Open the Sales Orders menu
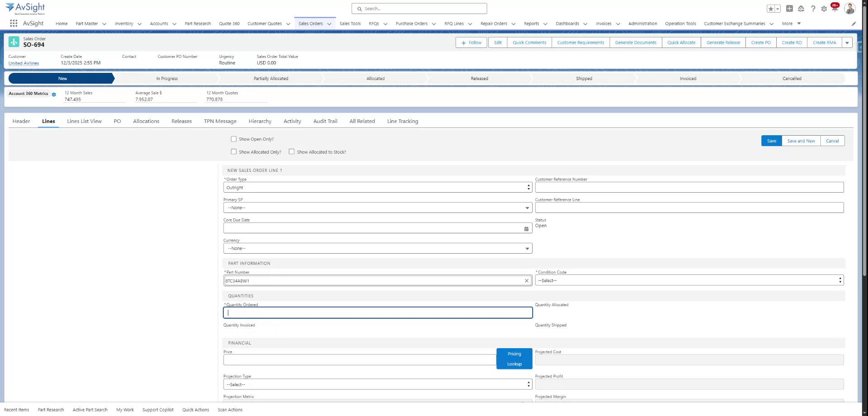 click(x=311, y=24)
